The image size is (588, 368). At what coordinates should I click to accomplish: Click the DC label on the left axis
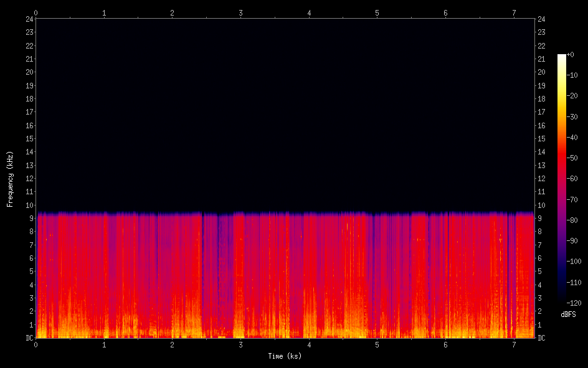29,338
